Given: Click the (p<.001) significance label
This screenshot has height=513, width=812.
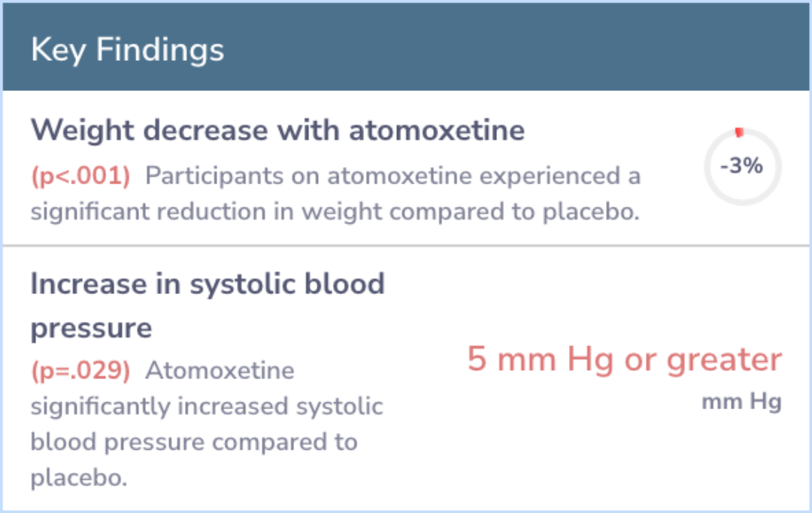Looking at the screenshot, I should tap(80, 177).
